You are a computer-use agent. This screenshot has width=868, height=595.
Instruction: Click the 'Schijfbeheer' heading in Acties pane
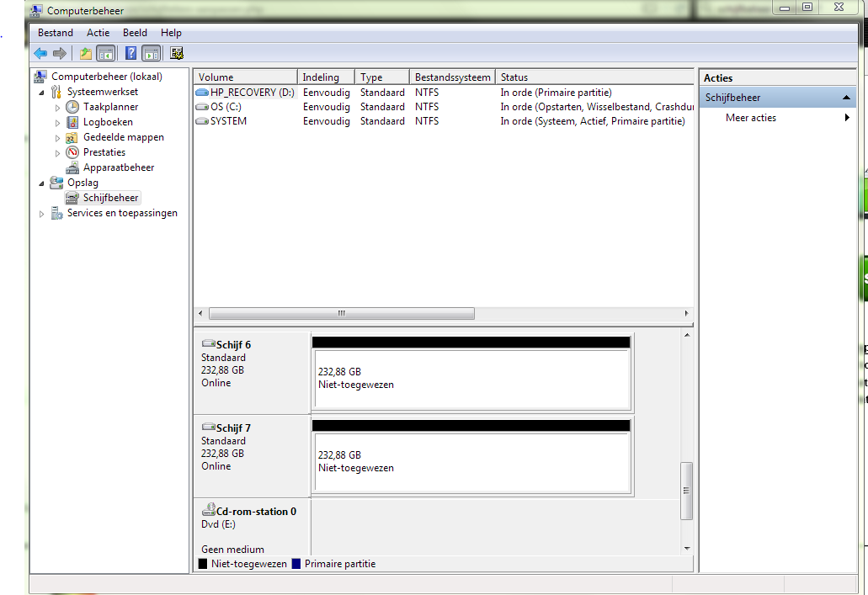732,98
